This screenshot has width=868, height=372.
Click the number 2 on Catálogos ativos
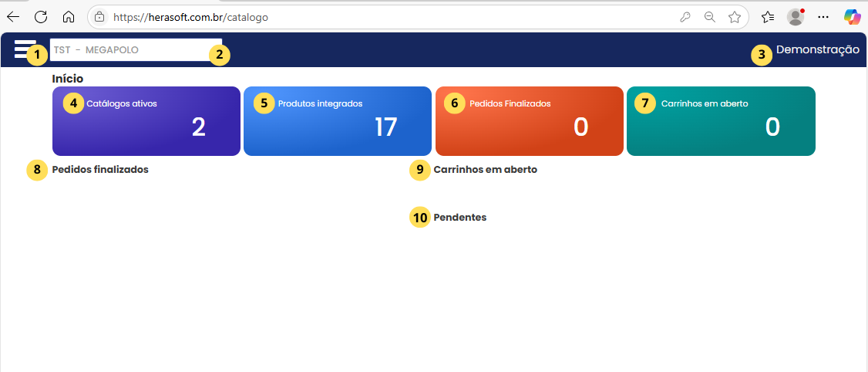pyautogui.click(x=199, y=127)
